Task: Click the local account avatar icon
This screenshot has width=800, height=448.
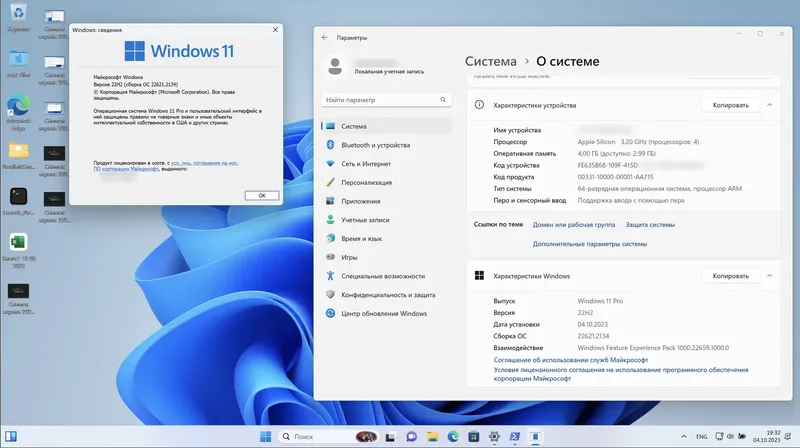Action: 335,66
